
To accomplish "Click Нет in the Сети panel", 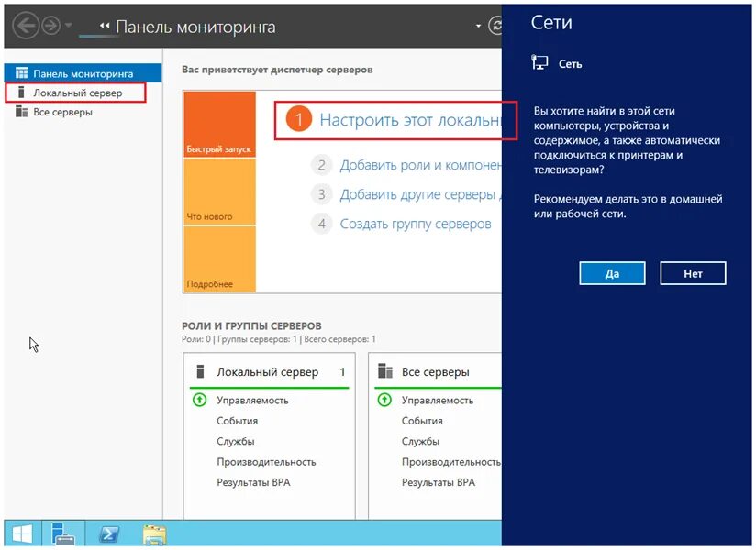I will 693,273.
